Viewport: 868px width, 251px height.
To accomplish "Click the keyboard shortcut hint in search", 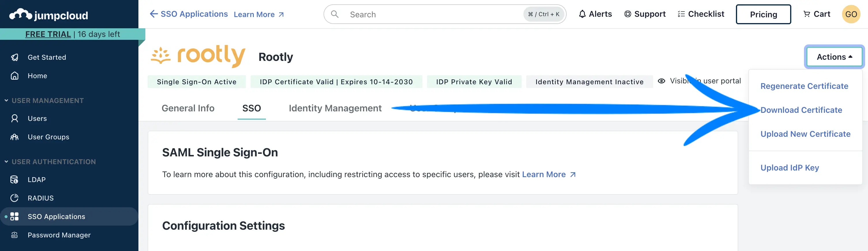I will 544,14.
